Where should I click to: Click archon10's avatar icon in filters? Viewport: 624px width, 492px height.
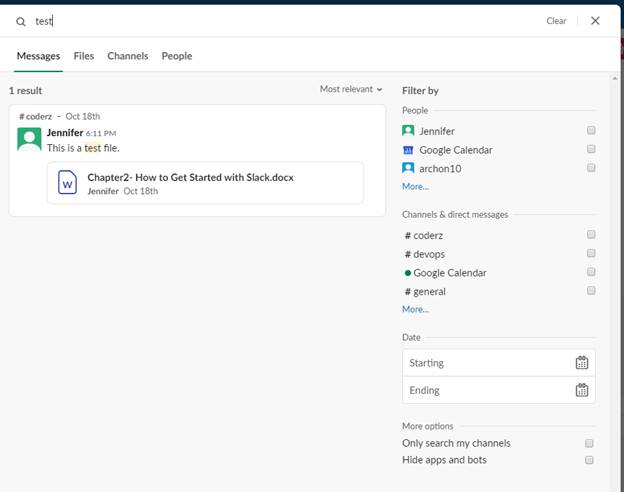coord(408,168)
